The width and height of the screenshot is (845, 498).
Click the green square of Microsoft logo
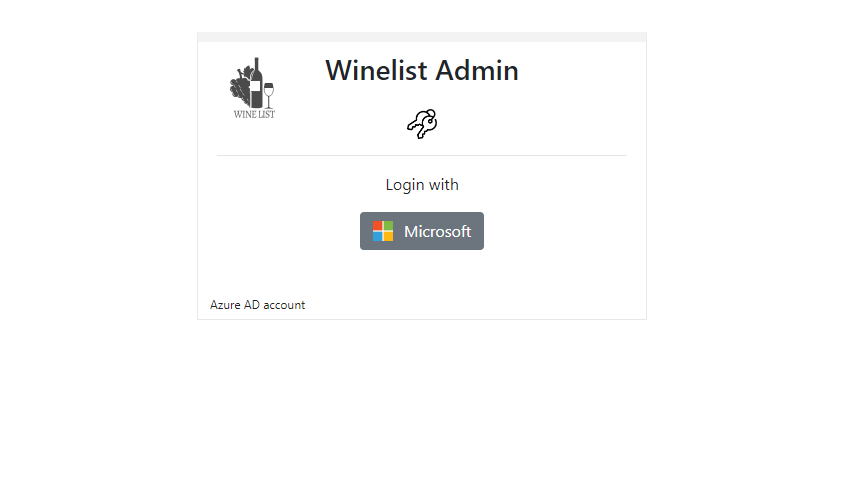tap(389, 226)
